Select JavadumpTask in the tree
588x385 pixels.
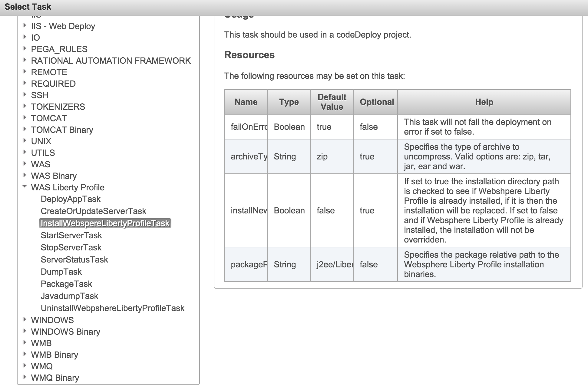69,296
